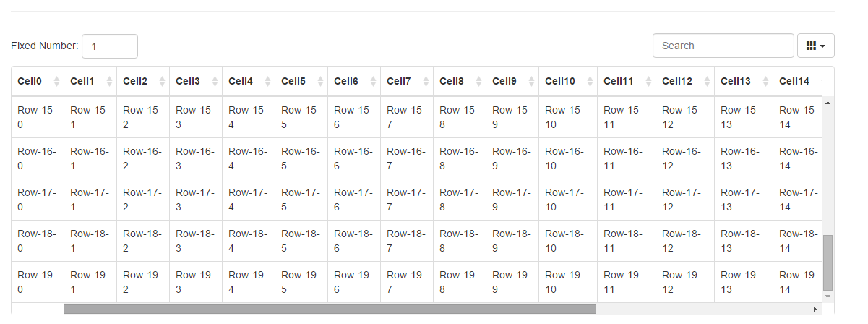
Task: Click the sort icon beside Cell12
Action: click(x=708, y=82)
